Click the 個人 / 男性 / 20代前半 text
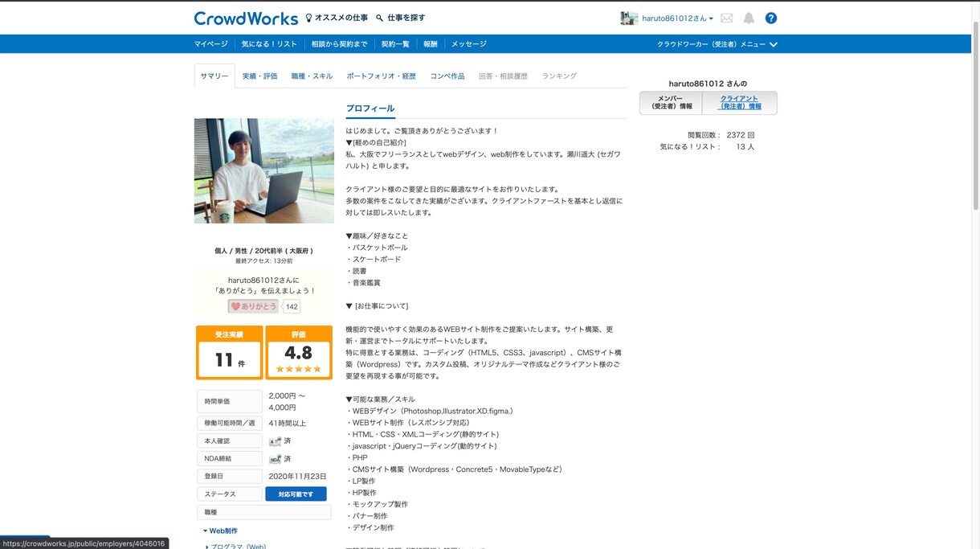The height and width of the screenshot is (549, 980). 264,251
